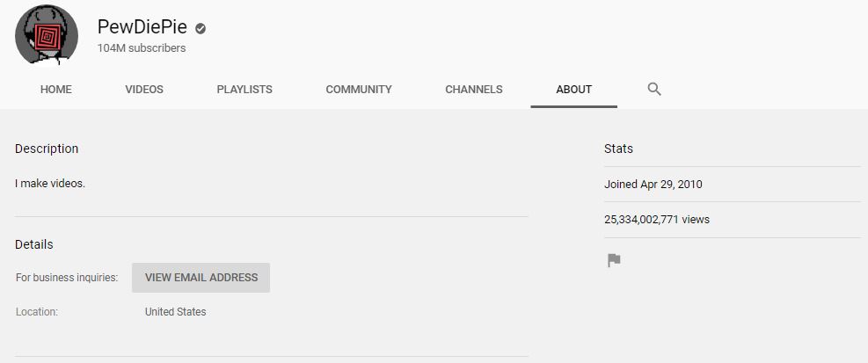
Task: Click the 104M subscribers text
Action: [142, 48]
